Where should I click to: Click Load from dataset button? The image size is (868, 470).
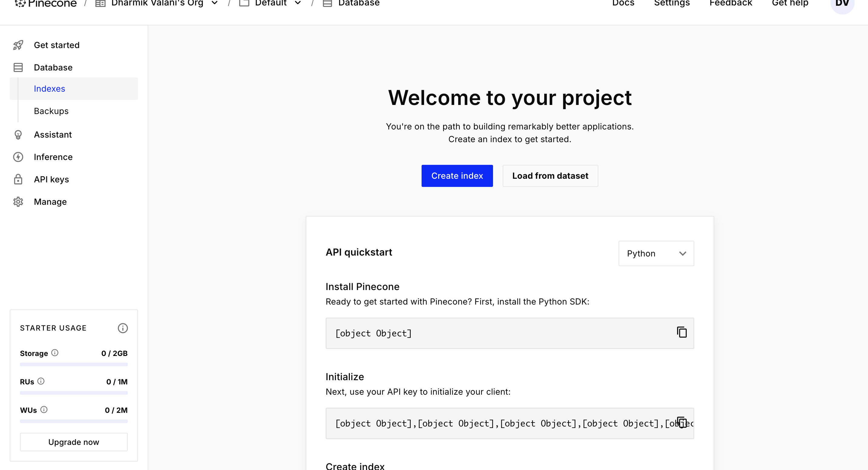550,176
